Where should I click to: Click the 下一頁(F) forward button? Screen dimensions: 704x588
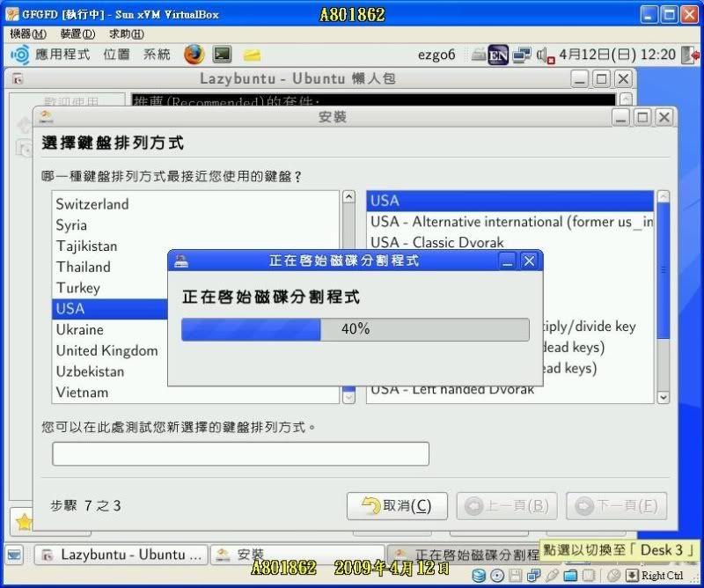(617, 506)
